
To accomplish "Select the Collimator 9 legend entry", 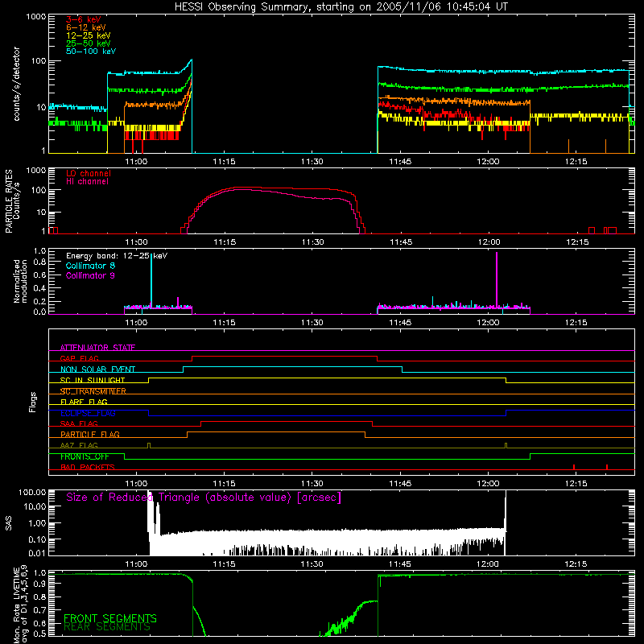I will [90, 275].
